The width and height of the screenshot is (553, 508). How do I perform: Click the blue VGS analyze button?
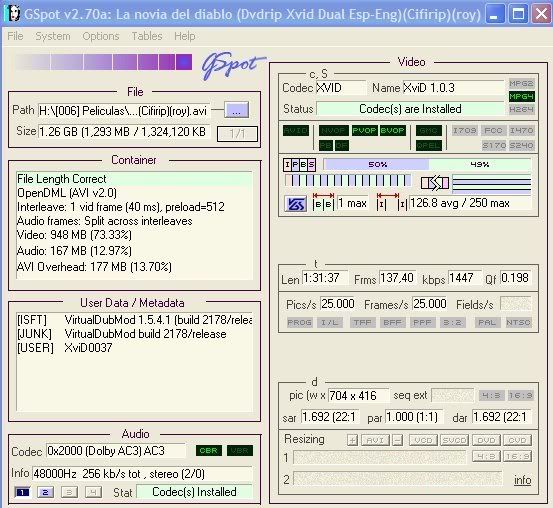tap(296, 204)
